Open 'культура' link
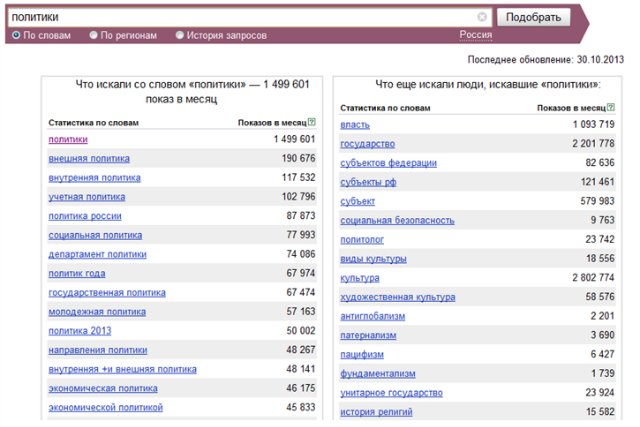 (360, 278)
